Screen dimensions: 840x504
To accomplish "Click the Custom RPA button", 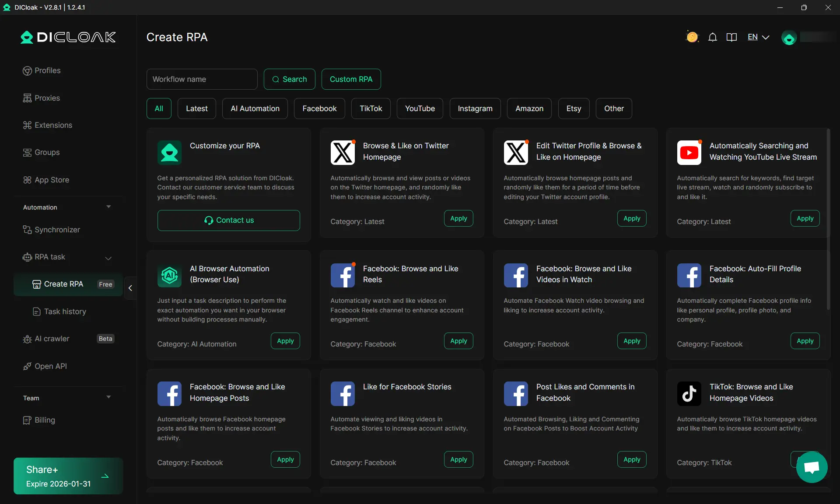I will (x=351, y=79).
